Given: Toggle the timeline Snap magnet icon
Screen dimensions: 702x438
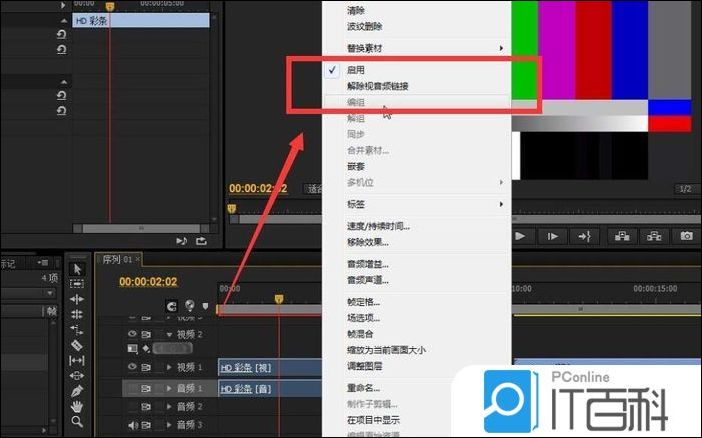Looking at the screenshot, I should (171, 306).
